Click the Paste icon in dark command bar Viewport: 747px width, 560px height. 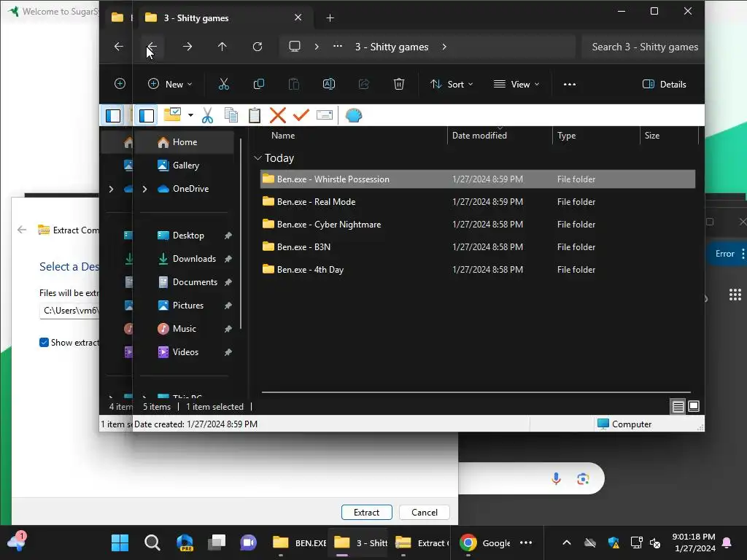click(294, 85)
